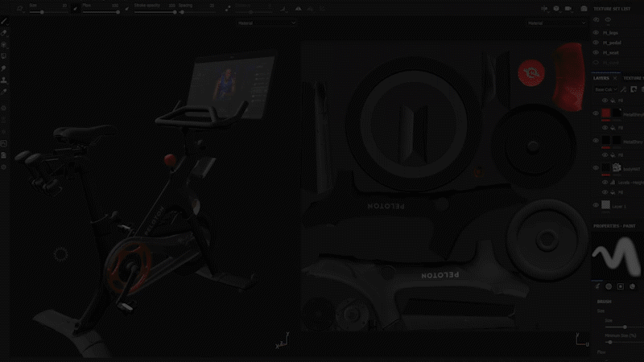The image size is (644, 362).
Task: Toggle visibility of the fourth dimmed texture set
Action: 596,63
